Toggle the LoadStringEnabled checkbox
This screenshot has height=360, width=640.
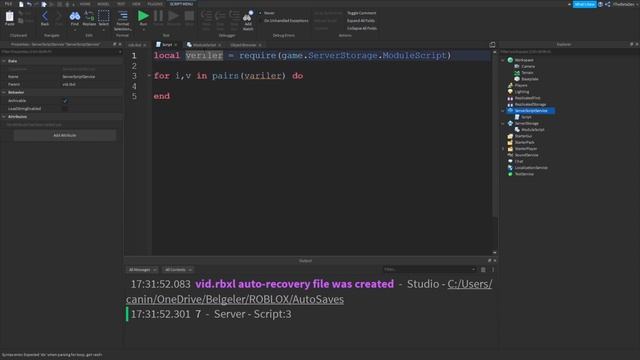point(65,109)
